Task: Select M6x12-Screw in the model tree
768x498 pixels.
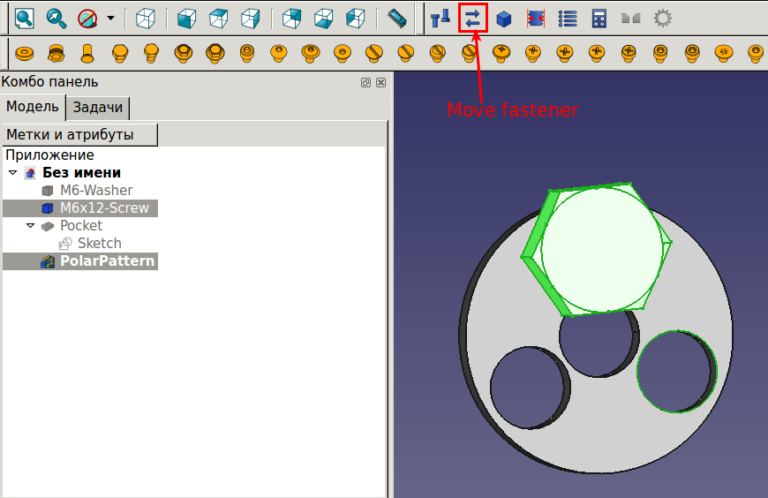Action: [104, 208]
